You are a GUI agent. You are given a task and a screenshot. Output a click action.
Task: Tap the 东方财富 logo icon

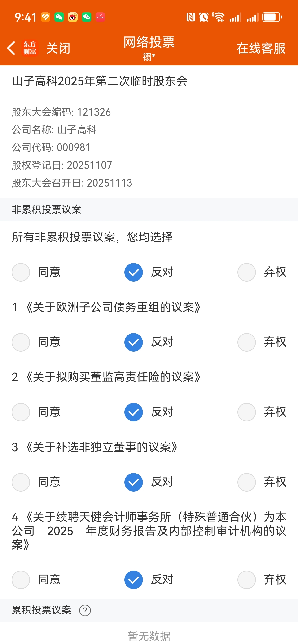tap(30, 48)
